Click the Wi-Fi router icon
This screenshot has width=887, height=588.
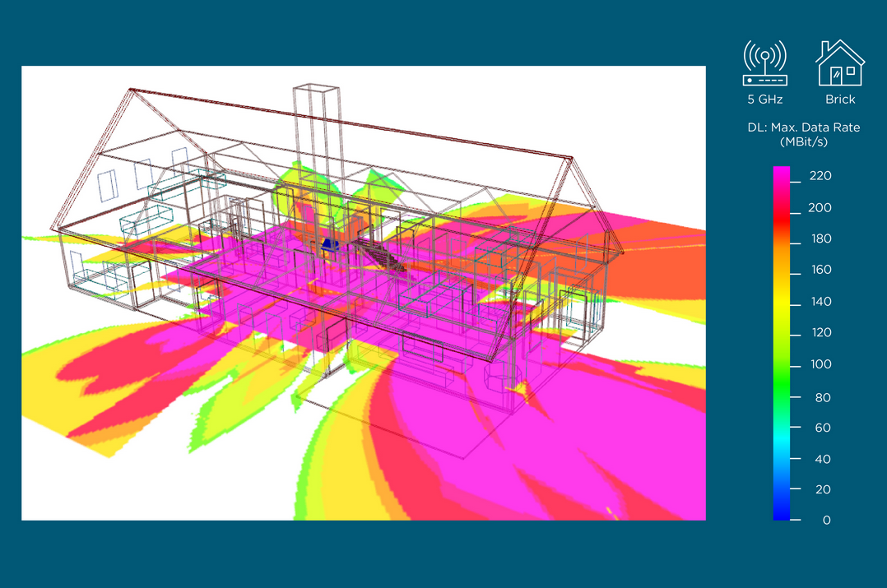[x=764, y=63]
